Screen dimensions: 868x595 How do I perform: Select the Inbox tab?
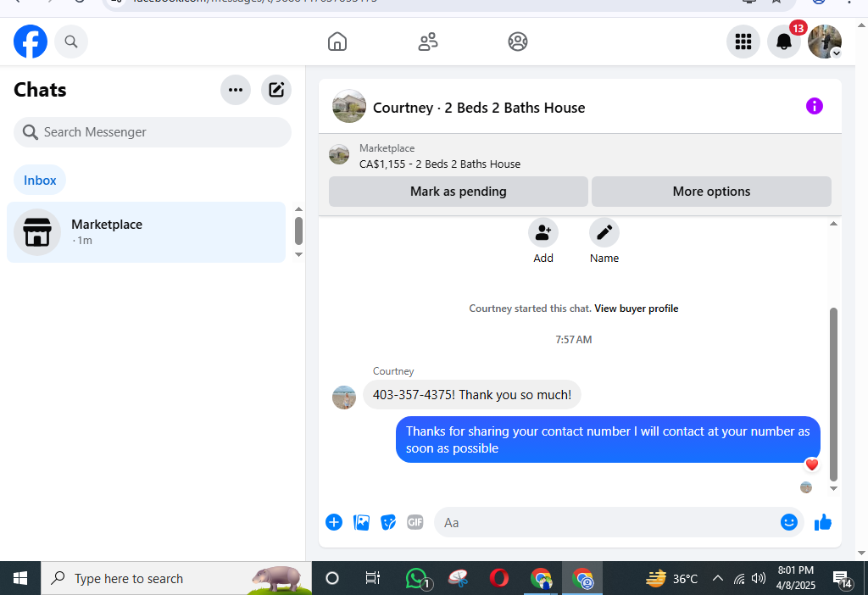tap(40, 180)
